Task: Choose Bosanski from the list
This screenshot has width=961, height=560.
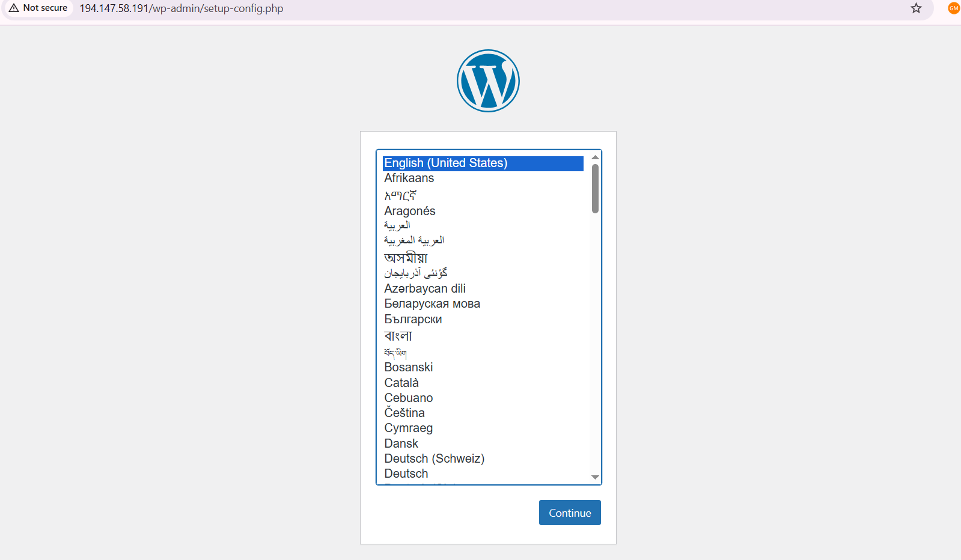Action: coord(483,367)
